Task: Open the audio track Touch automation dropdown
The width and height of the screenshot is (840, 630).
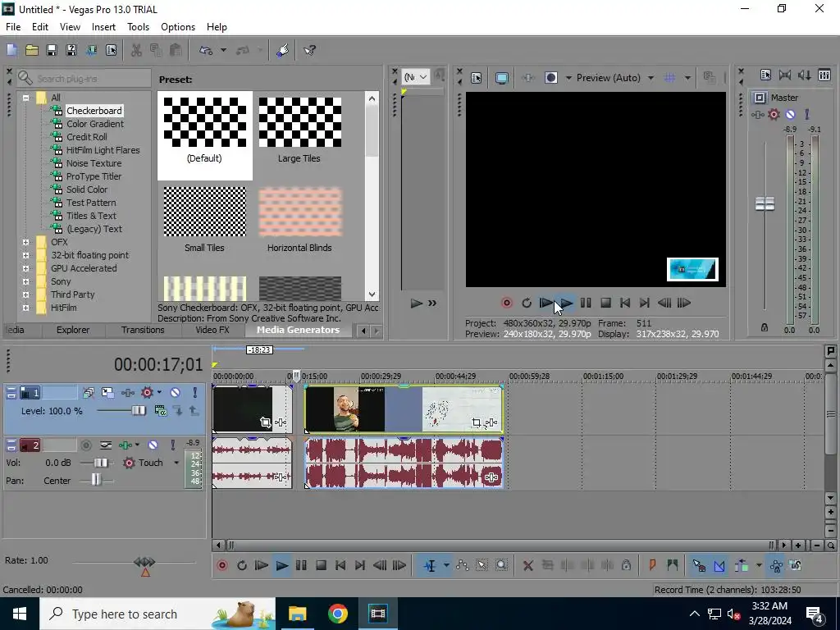Action: point(176,463)
